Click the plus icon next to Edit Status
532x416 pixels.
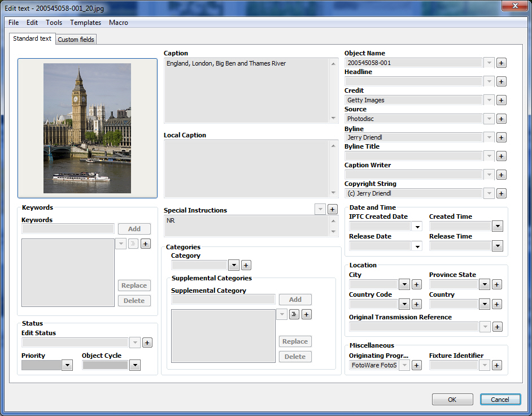tap(147, 343)
